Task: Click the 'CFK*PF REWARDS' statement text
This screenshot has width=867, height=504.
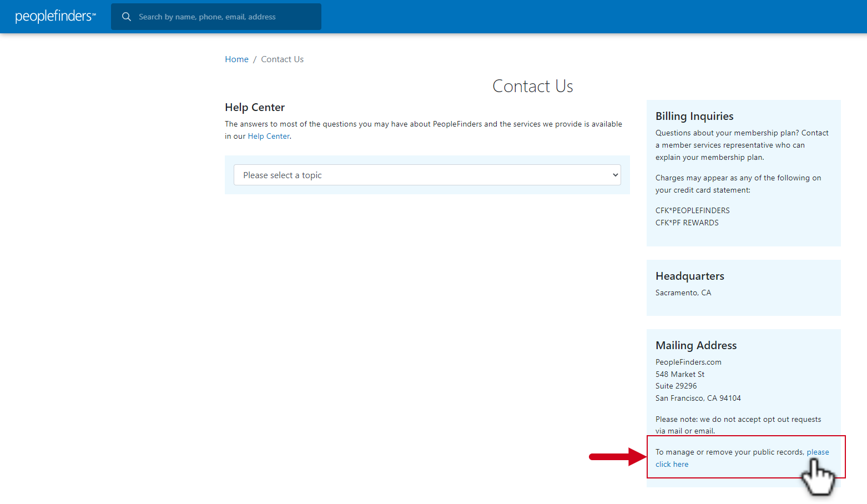Action: [687, 223]
